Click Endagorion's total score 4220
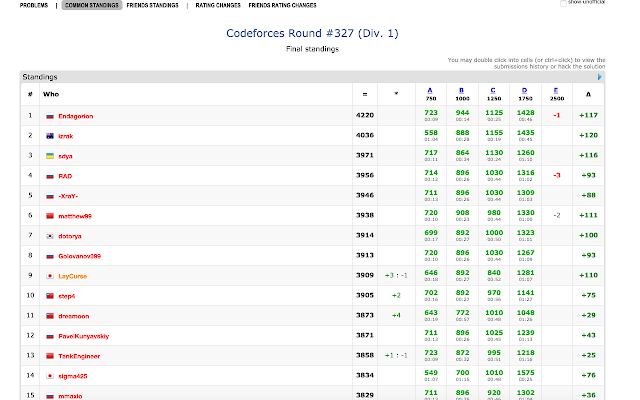 point(365,116)
